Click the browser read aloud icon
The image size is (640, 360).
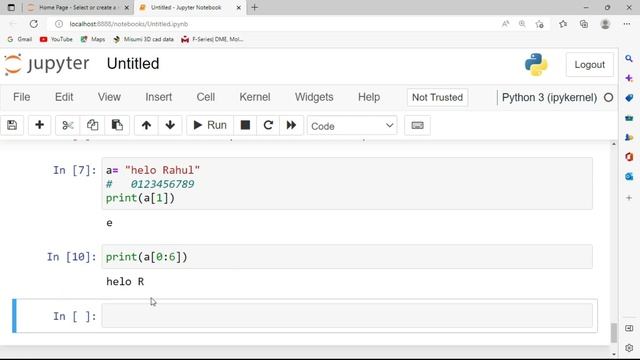click(x=505, y=24)
